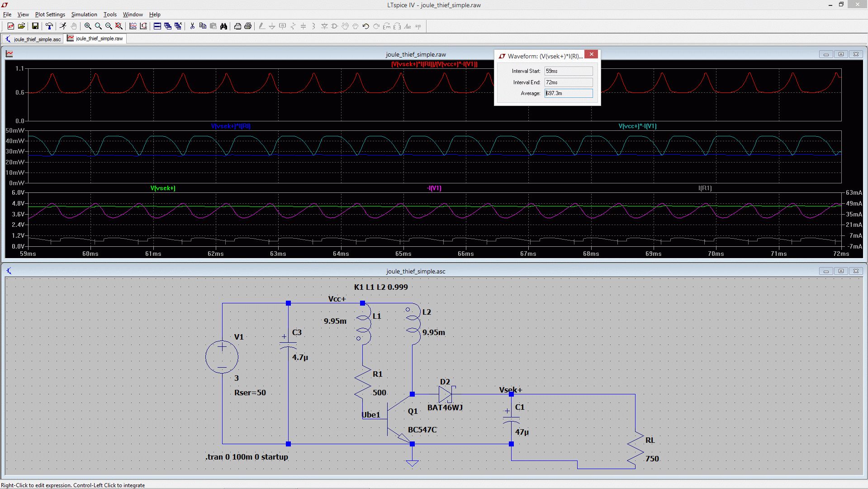Click the Find binoculars icon
The width and height of the screenshot is (868, 489).
click(223, 26)
